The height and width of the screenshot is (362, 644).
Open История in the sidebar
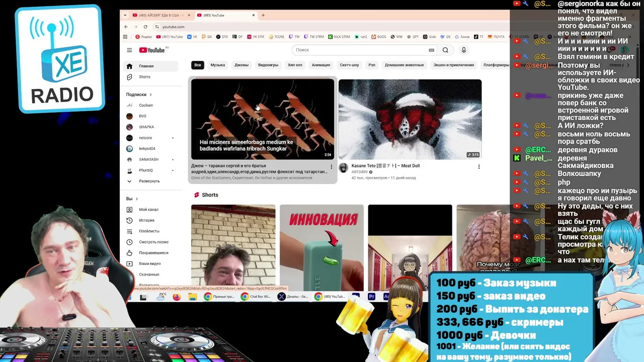tap(151, 220)
